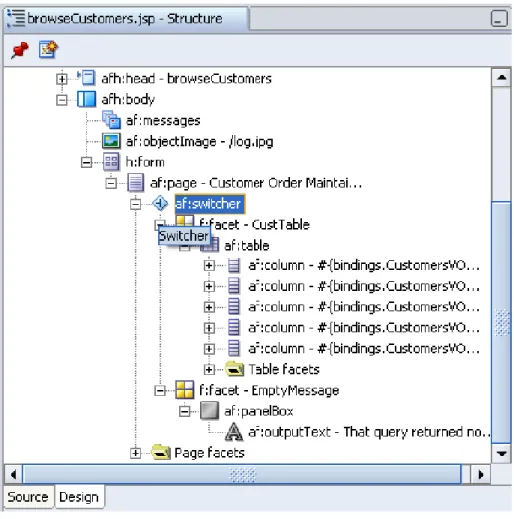The image size is (514, 519).
Task: Click the horizontal scrollbar right arrow
Action: pos(480,474)
